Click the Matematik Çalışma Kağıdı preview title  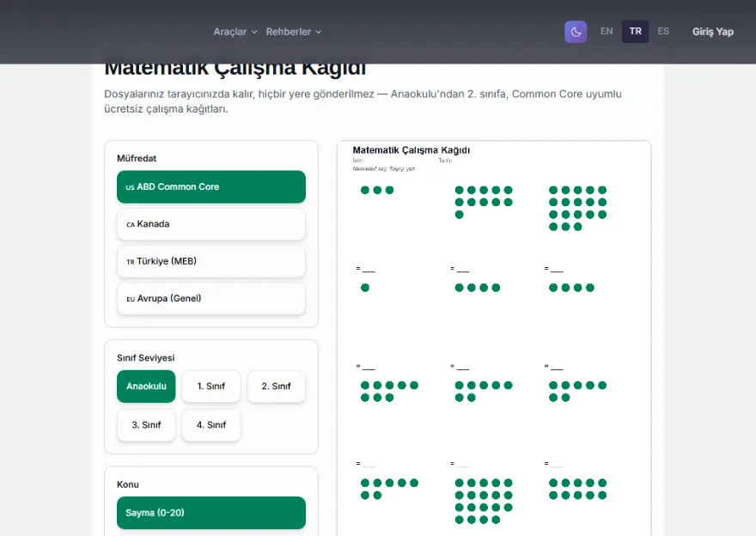(412, 150)
